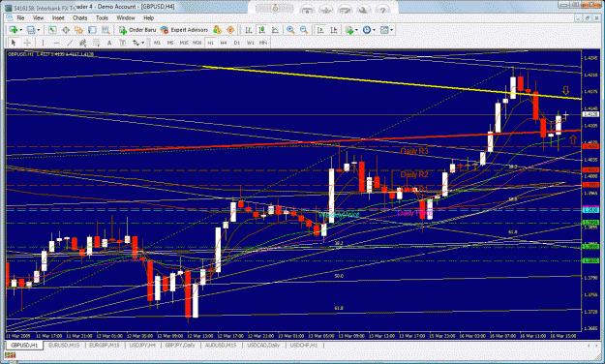Select the Horizontal Line drawing tool
Image resolution: width=605 pixels, height=364 pixels.
(x=56, y=43)
